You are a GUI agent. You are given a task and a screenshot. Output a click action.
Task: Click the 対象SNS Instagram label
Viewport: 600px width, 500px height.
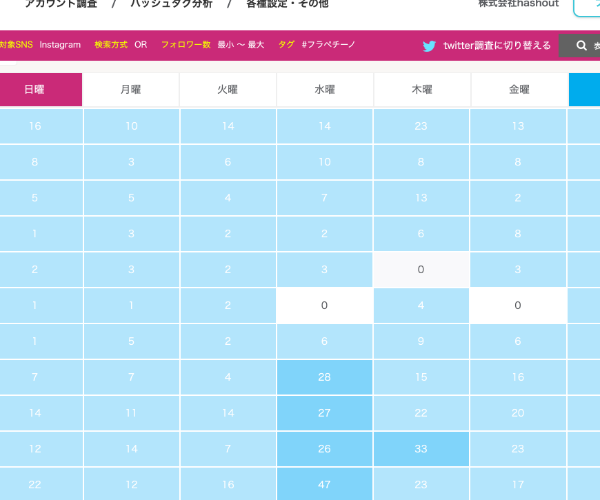coord(40,45)
